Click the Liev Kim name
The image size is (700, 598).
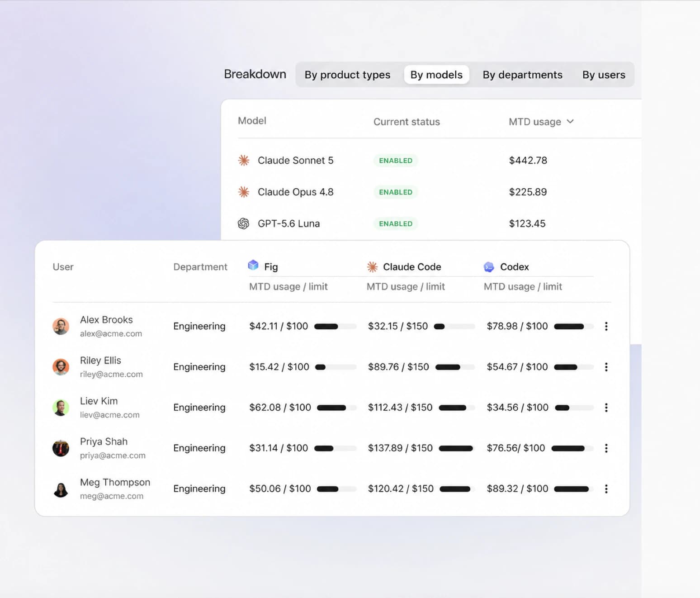click(x=99, y=401)
